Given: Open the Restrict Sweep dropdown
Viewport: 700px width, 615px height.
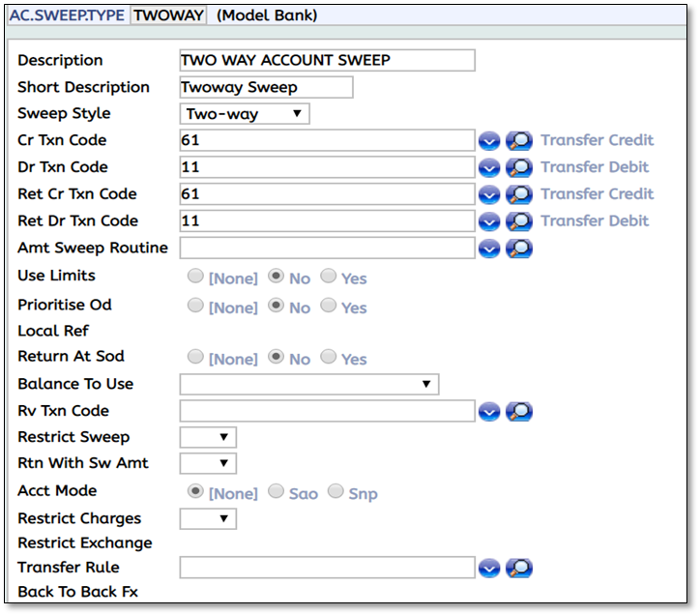Looking at the screenshot, I should click(x=208, y=438).
